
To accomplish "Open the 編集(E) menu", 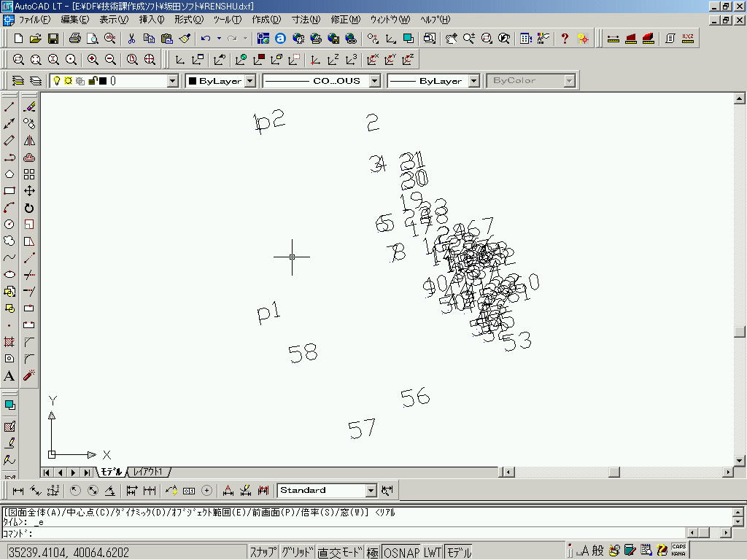I will point(75,20).
